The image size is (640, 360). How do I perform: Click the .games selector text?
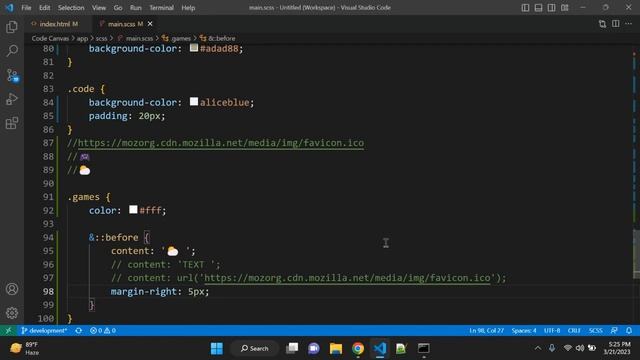tap(84, 197)
